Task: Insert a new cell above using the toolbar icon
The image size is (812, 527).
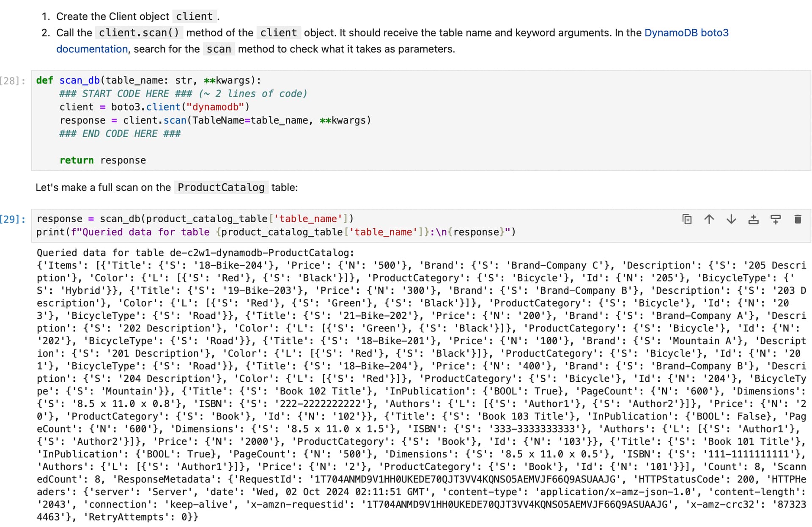Action: (x=753, y=219)
